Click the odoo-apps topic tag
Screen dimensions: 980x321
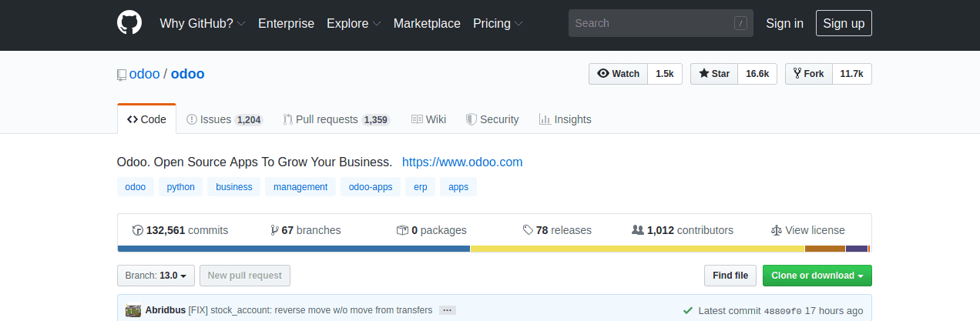[371, 187]
